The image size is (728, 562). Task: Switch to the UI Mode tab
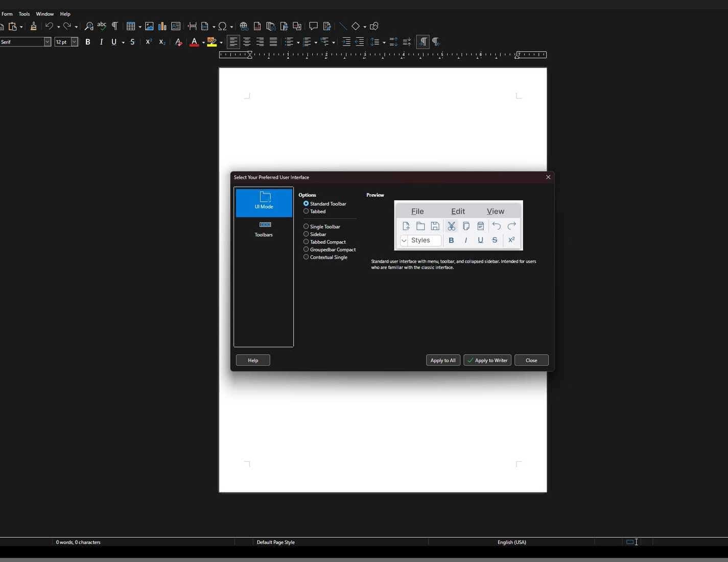pos(264,202)
